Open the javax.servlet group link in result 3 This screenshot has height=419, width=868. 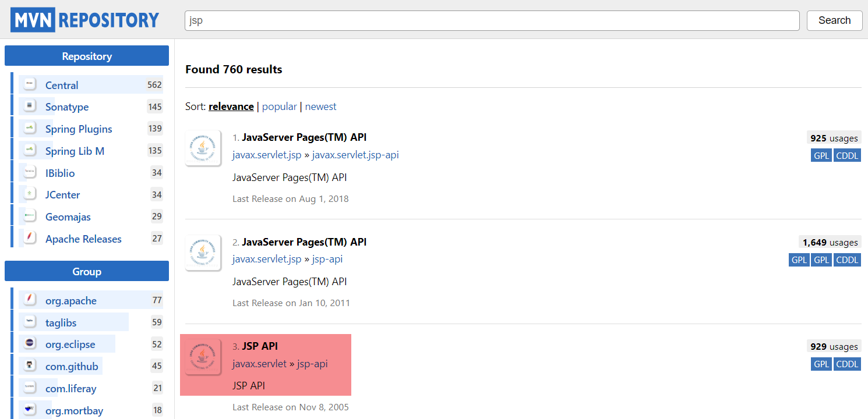[259, 364]
